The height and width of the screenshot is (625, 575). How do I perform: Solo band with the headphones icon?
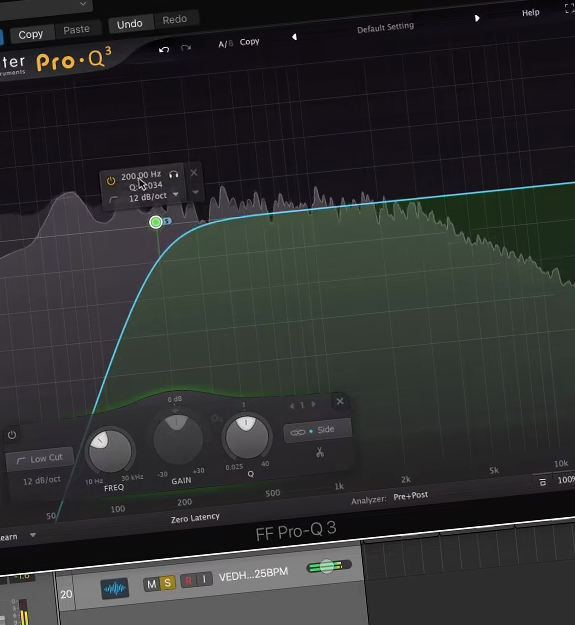pos(174,175)
